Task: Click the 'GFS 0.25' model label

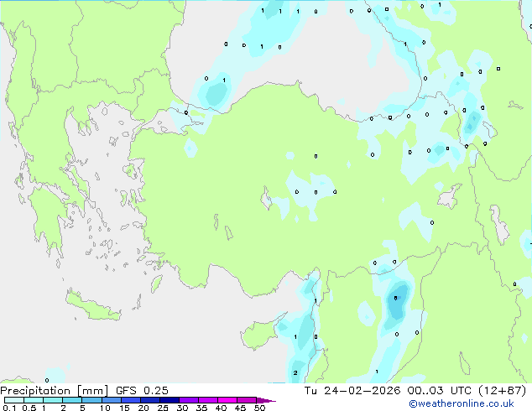Action: [142, 391]
